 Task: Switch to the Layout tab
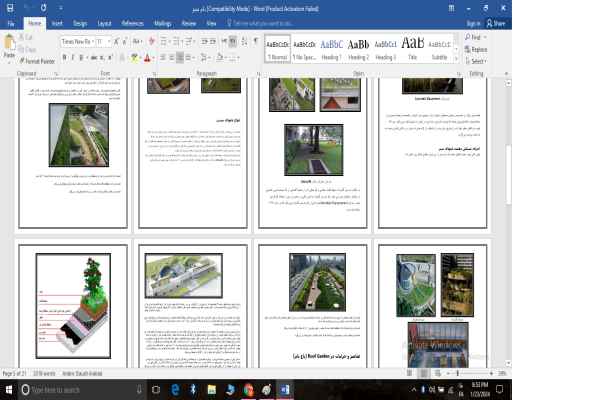(104, 21)
